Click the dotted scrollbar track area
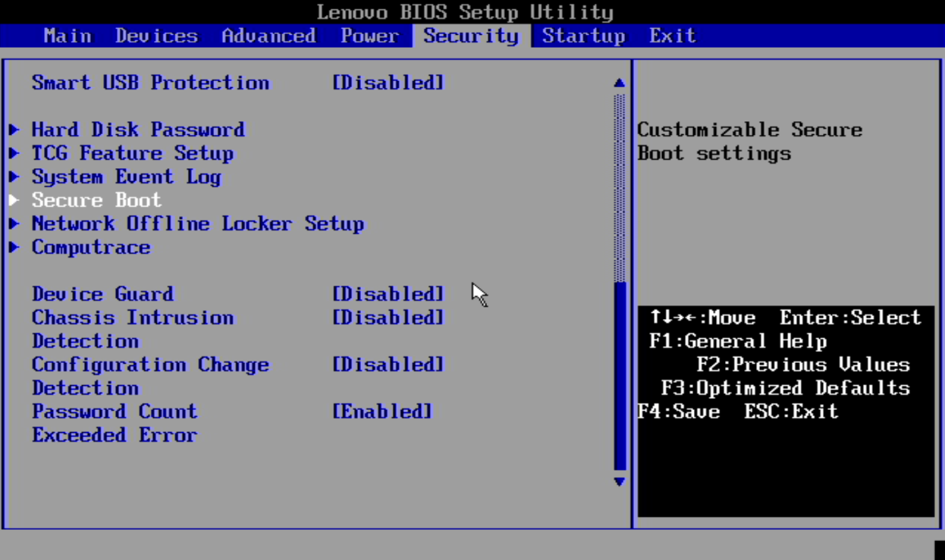Screen dimensions: 945x560 (620, 187)
